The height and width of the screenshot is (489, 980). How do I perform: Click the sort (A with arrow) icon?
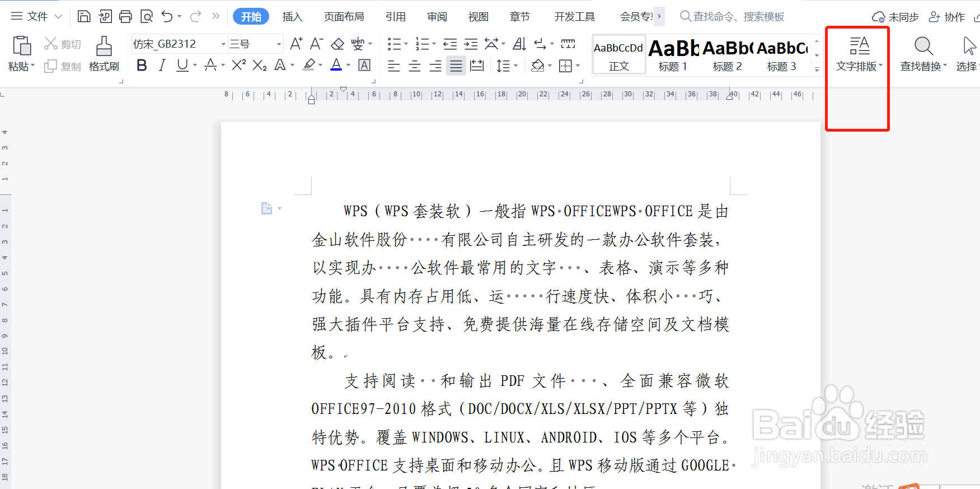519,44
